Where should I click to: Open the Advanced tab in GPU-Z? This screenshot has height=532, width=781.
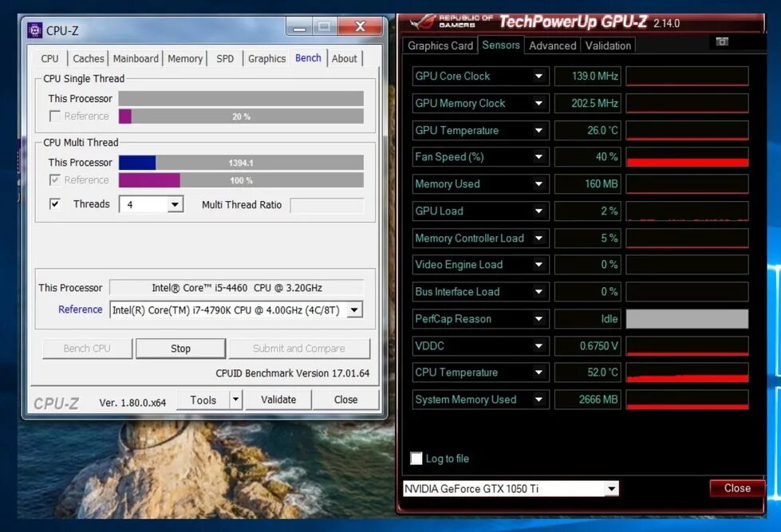[x=552, y=45]
